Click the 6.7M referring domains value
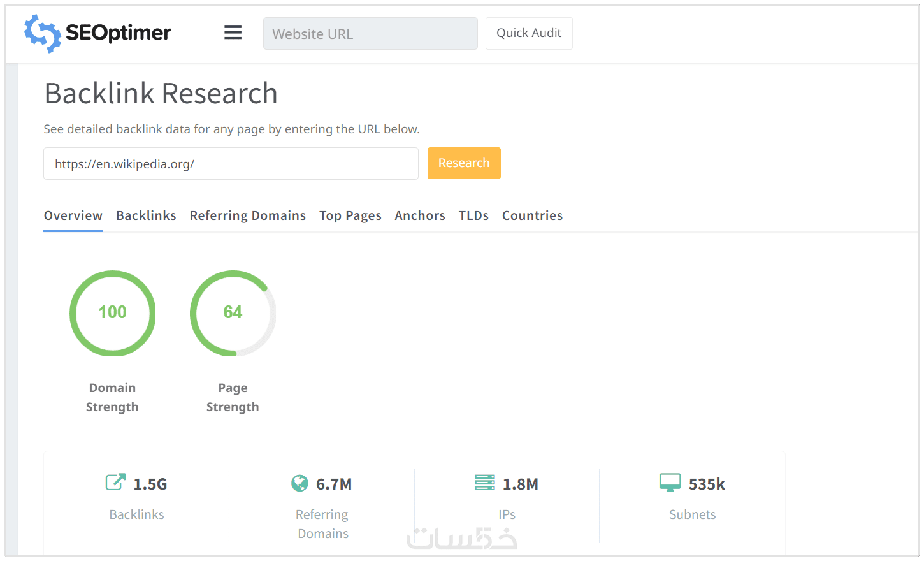Viewport: 924px width, 561px height. coord(334,484)
